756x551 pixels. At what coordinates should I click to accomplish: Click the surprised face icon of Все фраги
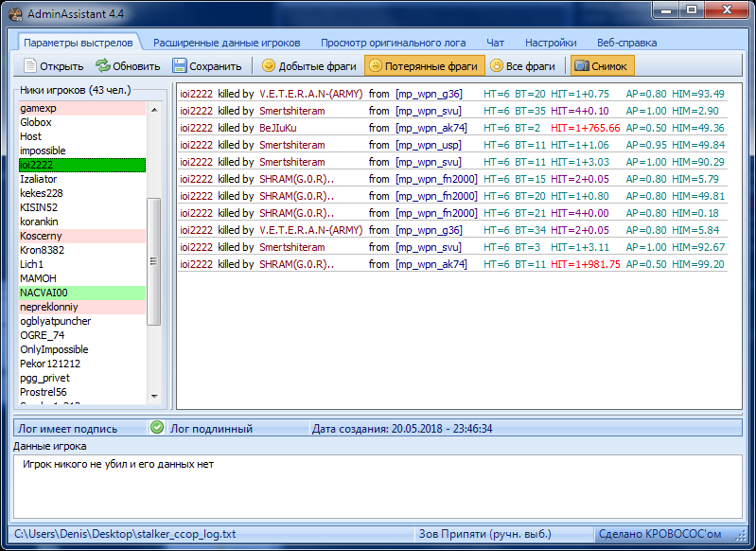(496, 65)
